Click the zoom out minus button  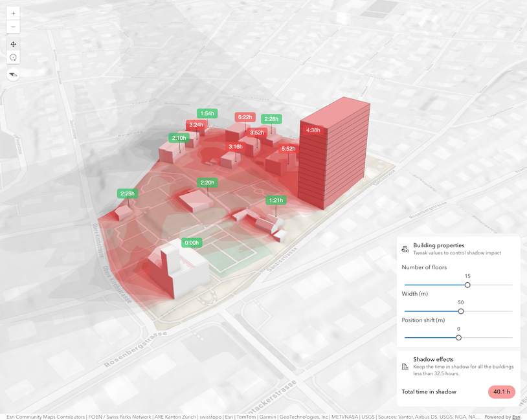point(14,27)
